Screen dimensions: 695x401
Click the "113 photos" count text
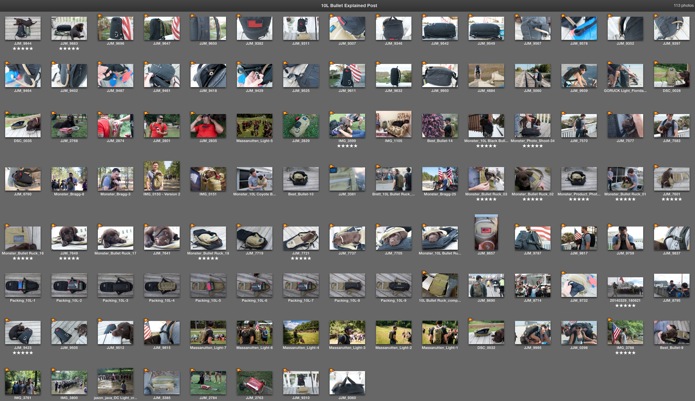683,6
